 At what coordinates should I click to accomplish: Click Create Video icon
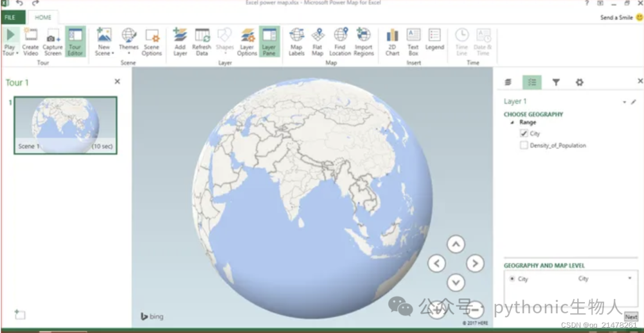click(x=30, y=35)
